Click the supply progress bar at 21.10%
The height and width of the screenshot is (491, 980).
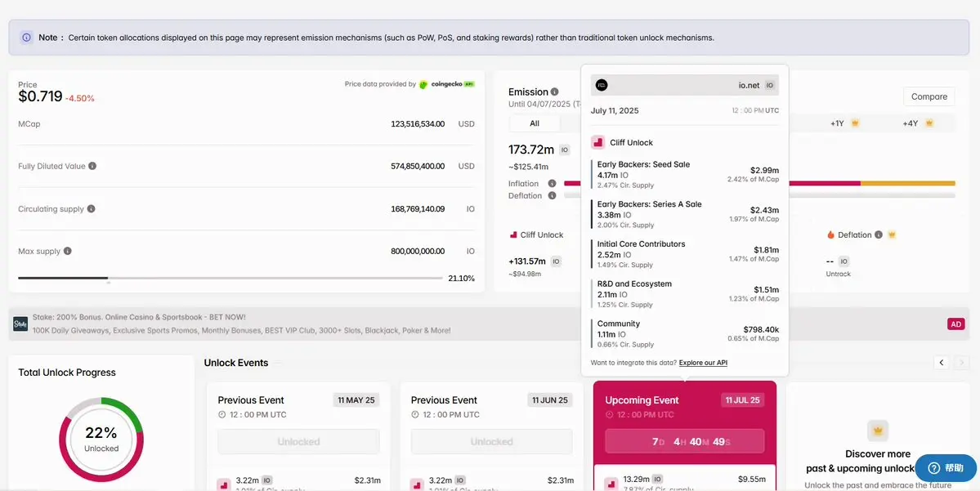(x=230, y=278)
